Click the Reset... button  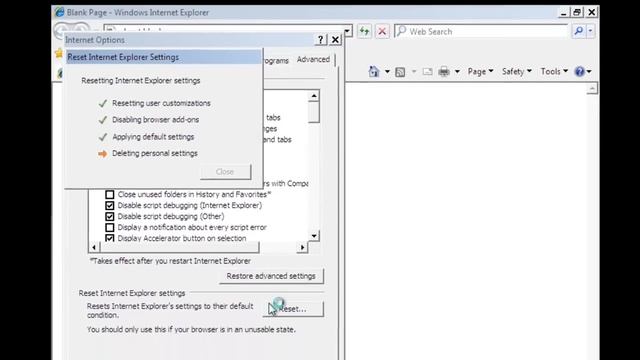point(293,309)
